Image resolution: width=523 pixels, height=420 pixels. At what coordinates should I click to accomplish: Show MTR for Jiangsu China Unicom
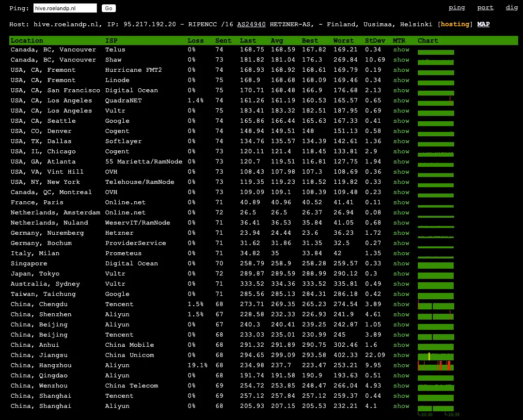(401, 355)
